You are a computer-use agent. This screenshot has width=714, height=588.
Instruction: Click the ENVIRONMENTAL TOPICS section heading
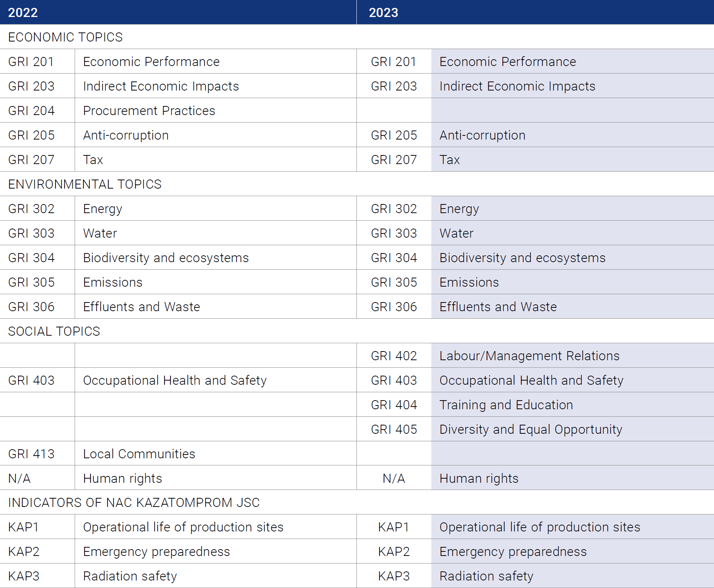[x=85, y=184]
